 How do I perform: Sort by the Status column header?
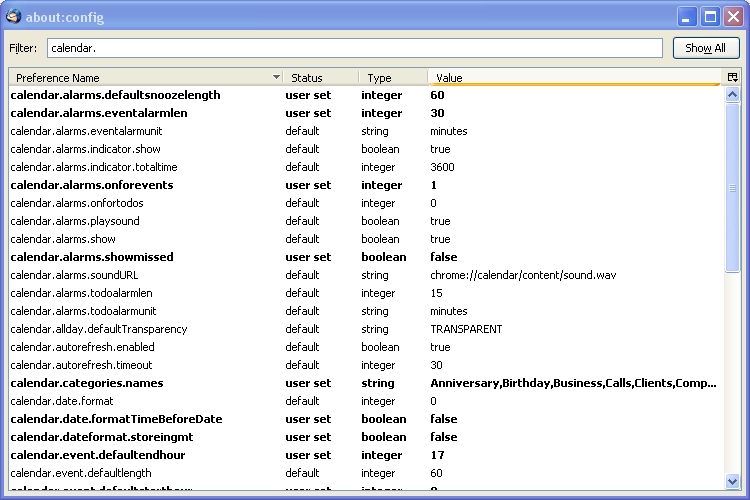(320, 77)
